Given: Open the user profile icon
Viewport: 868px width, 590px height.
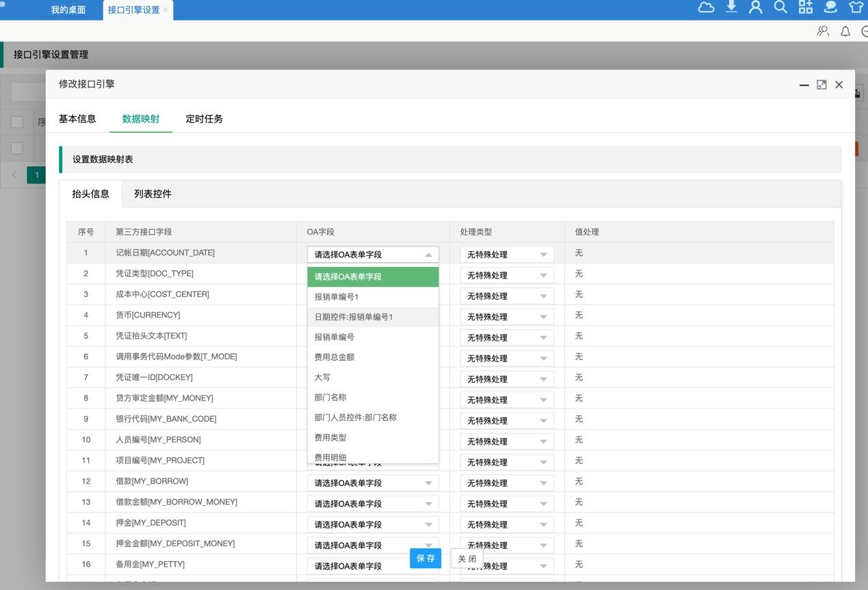Looking at the screenshot, I should 755,8.
